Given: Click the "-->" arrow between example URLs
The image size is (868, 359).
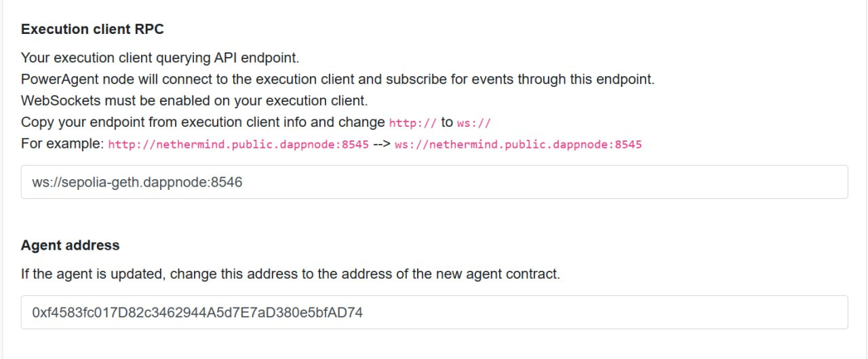Looking at the screenshot, I should [382, 145].
